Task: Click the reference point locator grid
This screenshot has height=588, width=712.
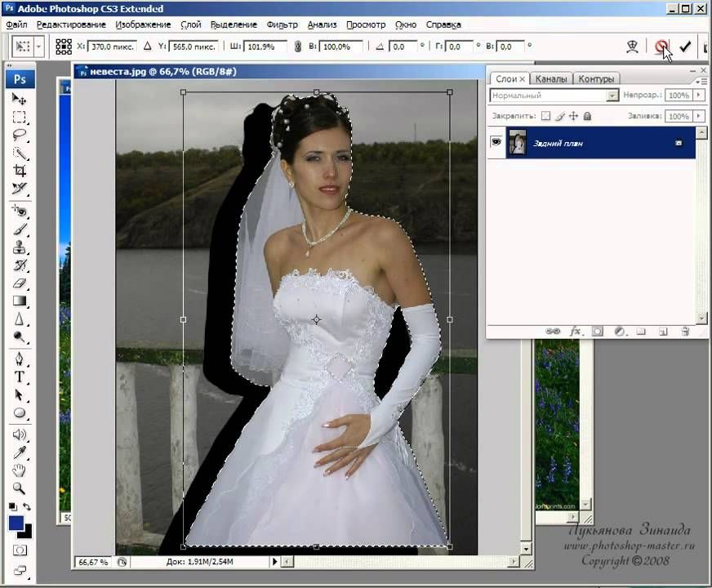Action: pyautogui.click(x=64, y=47)
